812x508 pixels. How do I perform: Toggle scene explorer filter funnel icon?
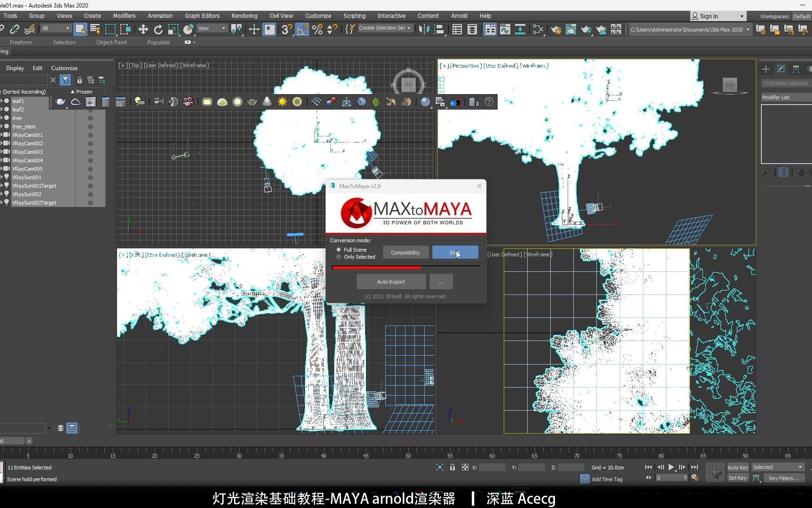coord(65,80)
